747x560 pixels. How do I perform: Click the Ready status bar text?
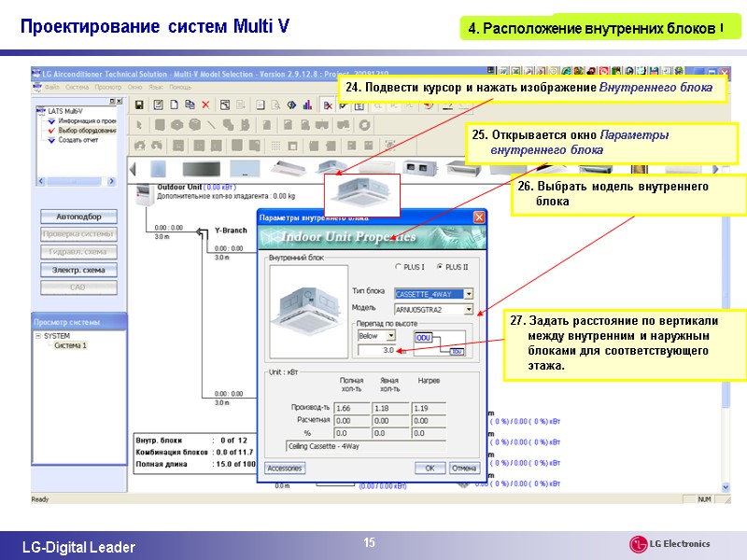click(40, 499)
